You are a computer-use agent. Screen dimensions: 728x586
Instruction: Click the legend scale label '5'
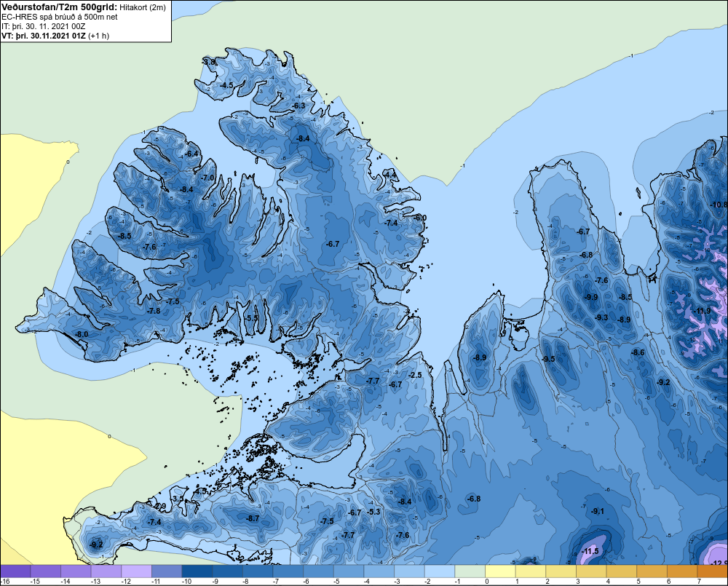(638, 582)
